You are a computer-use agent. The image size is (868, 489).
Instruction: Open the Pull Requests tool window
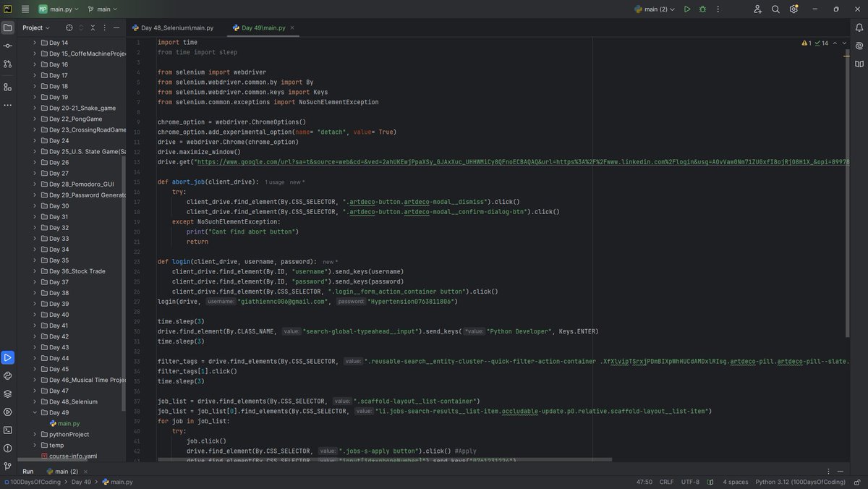[8, 64]
